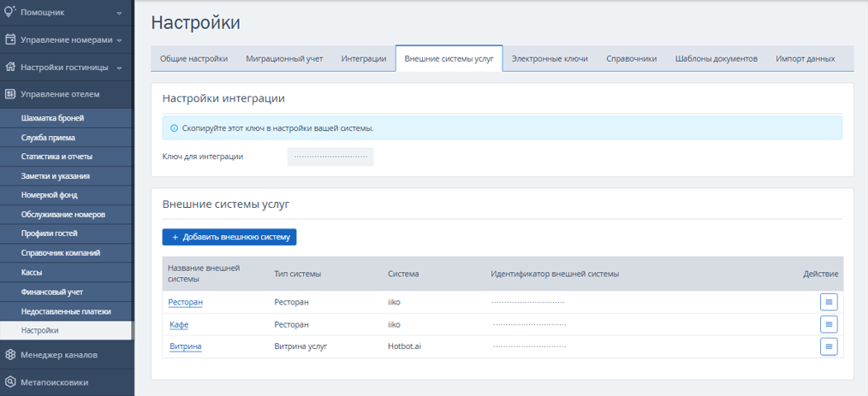Click the lightbulb icon next to Помощник
The image size is (868, 396).
[10, 12]
